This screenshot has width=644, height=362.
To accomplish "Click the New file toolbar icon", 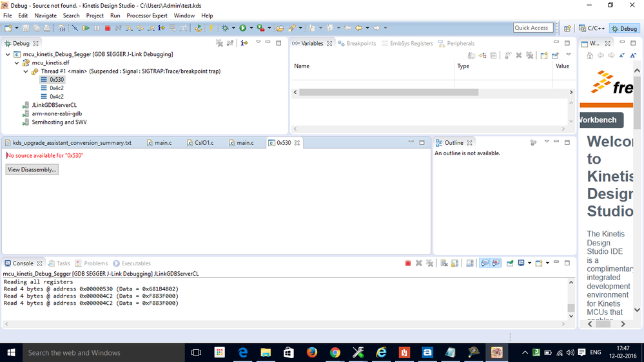I will pyautogui.click(x=8, y=28).
